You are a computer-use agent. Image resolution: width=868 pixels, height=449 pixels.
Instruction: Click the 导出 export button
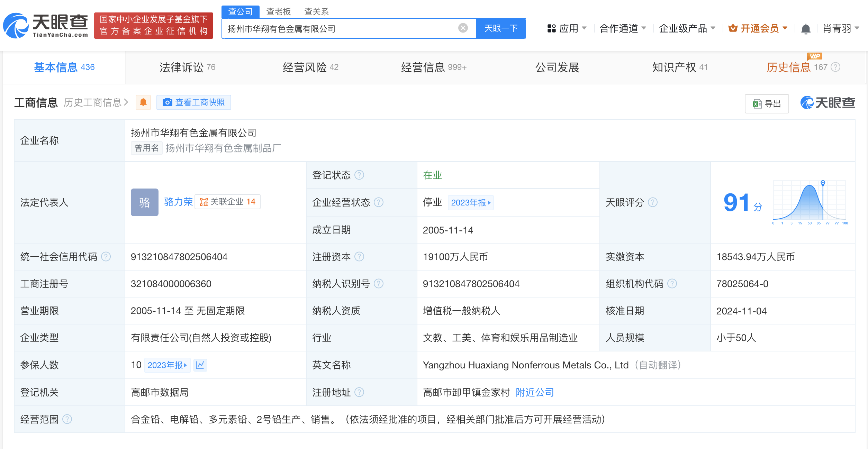pyautogui.click(x=767, y=103)
